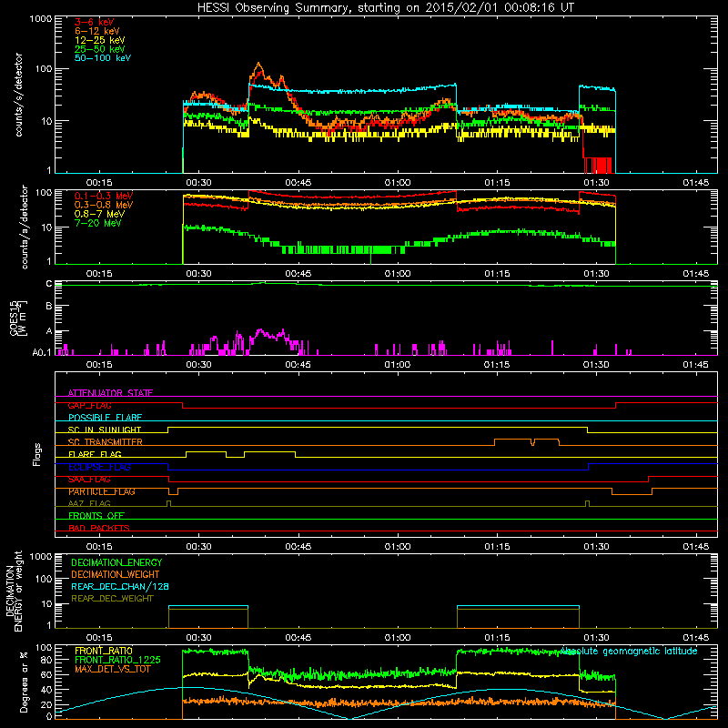The width and height of the screenshot is (728, 728).
Task: Select the FRONTS_OFF flag label
Action: [x=96, y=516]
